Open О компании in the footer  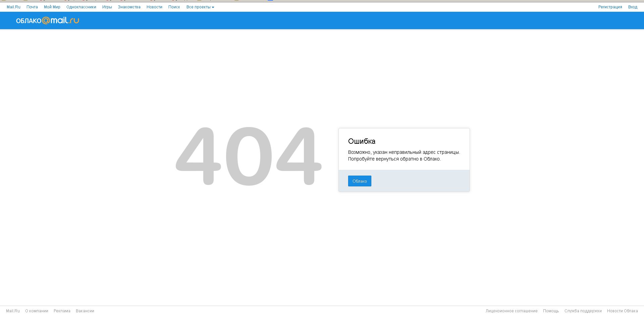point(37,311)
